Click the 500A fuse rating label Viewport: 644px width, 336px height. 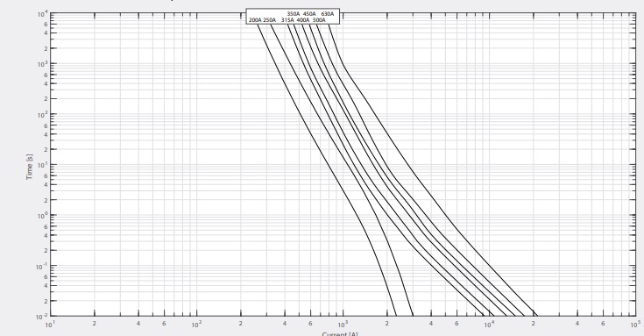(319, 20)
